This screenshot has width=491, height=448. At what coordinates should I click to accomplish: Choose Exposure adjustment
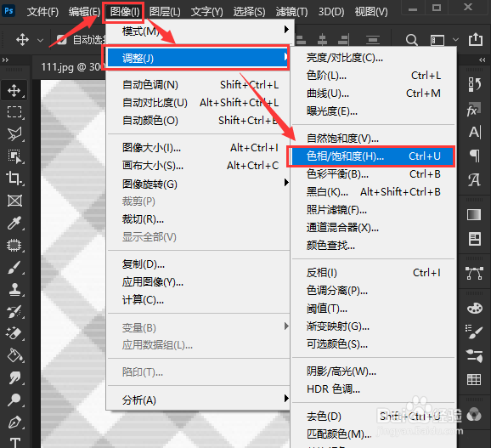[x=373, y=111]
